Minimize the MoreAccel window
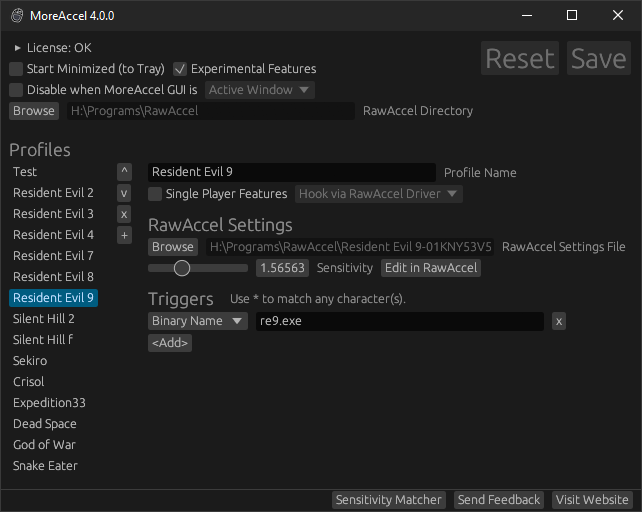The image size is (642, 512). click(x=527, y=16)
